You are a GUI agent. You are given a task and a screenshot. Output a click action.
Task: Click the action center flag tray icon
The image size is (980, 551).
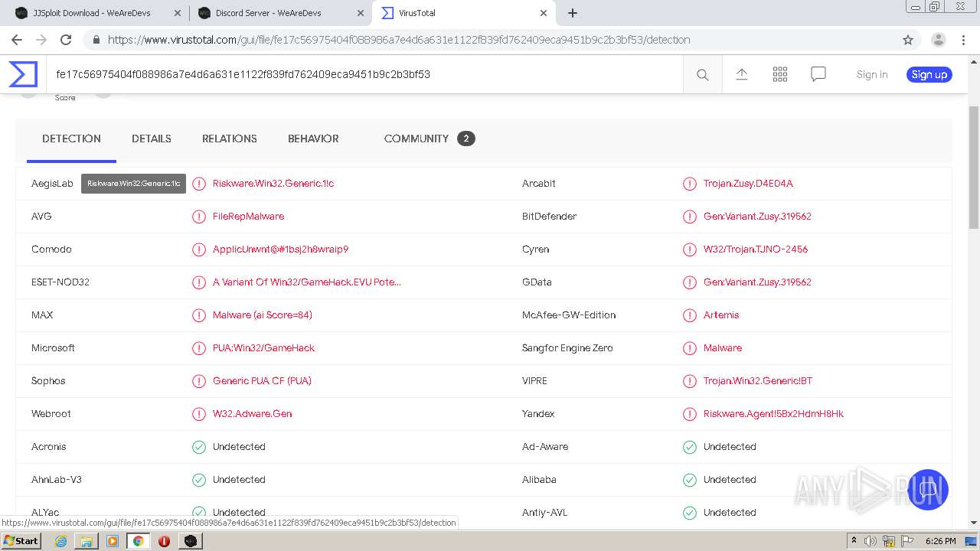[x=906, y=541]
